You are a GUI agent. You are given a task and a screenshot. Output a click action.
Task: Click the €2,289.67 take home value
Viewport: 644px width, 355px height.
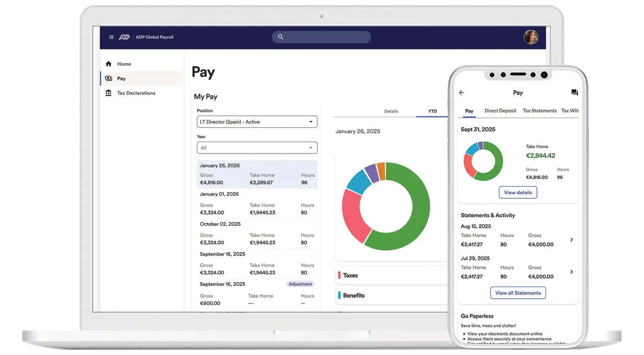261,183
